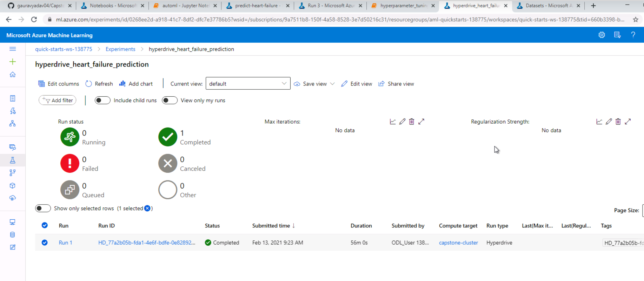Click the green plus New icon in sidebar
Image resolution: width=644 pixels, height=281 pixels.
pyautogui.click(x=13, y=62)
